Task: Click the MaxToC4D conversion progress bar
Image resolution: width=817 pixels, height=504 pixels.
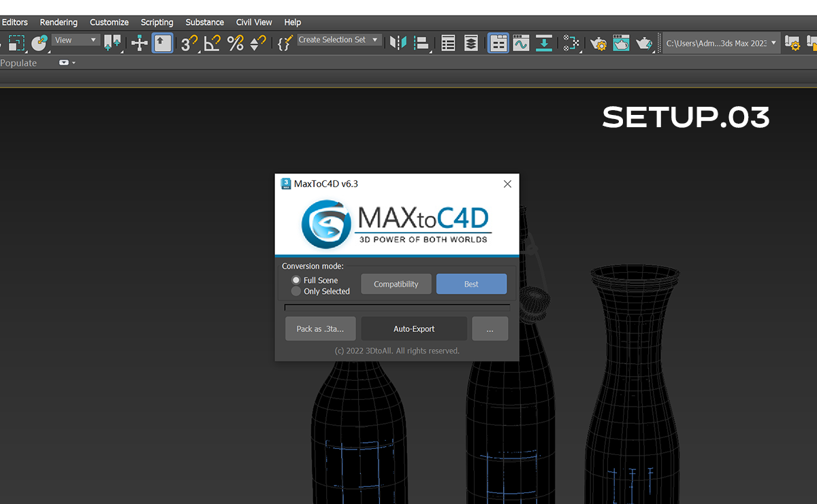Action: (x=397, y=307)
